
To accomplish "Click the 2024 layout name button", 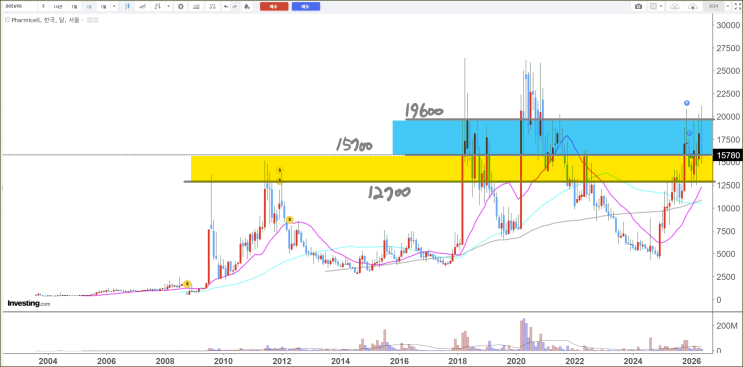I will (x=714, y=6).
